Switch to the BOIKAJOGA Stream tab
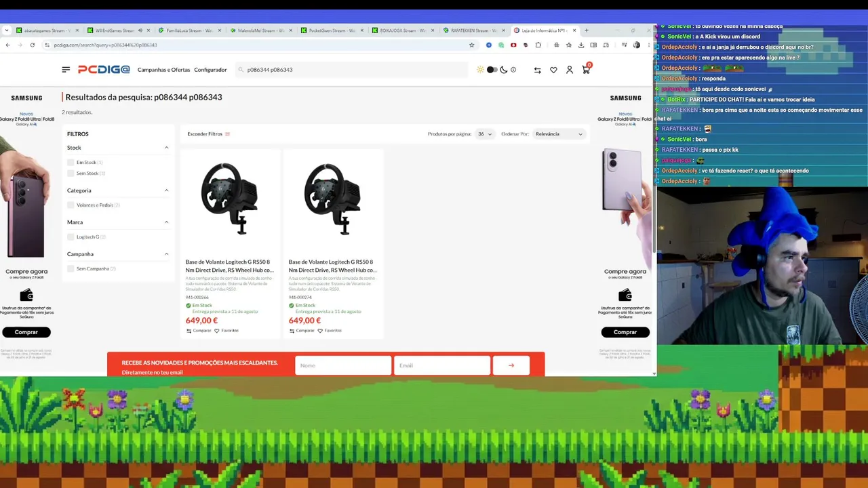Screen dimensions: 868x488 pos(403,30)
